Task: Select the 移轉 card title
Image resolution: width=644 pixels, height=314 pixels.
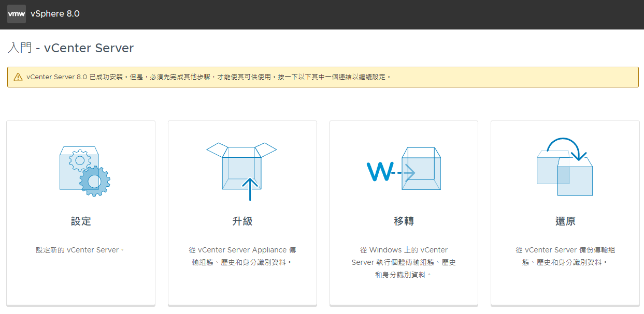Action: click(404, 221)
